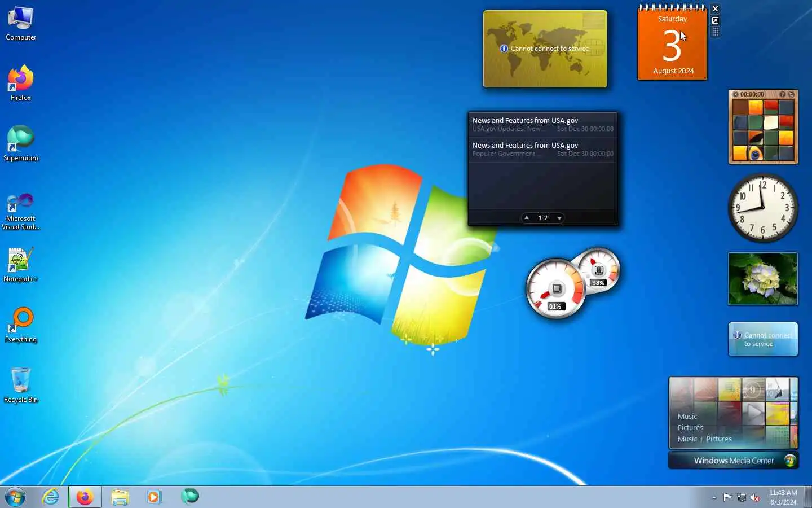The height and width of the screenshot is (508, 812).
Task: Open first News and Features from USA.gov headline
Action: [525, 121]
